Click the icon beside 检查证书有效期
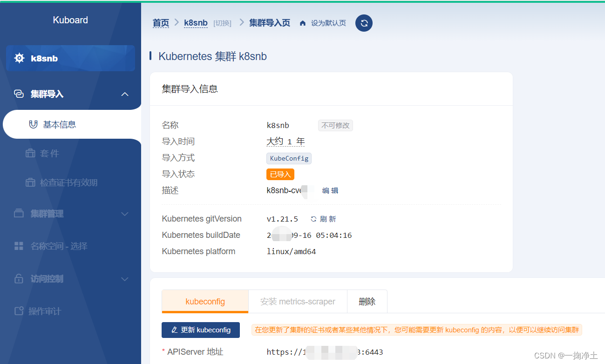The height and width of the screenshot is (364, 605). pos(30,182)
